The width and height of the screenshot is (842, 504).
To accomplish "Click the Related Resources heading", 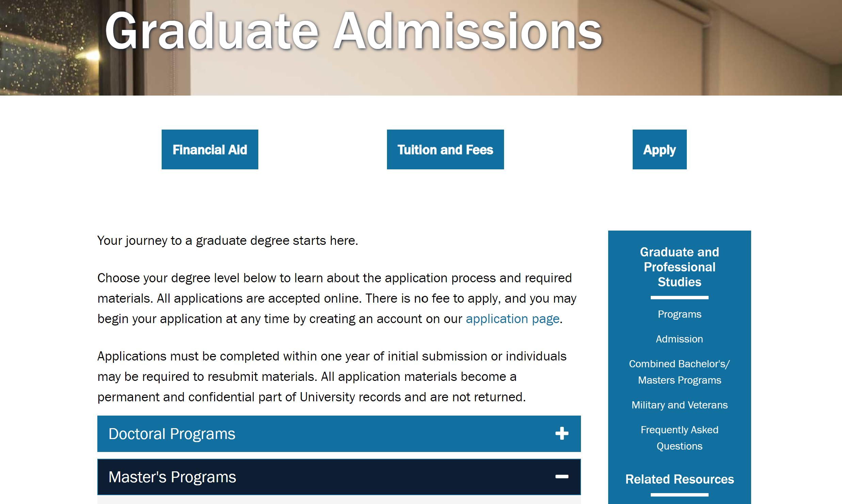I will pyautogui.click(x=679, y=479).
